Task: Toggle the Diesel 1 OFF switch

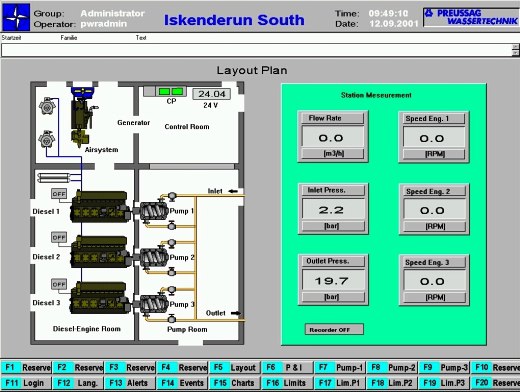Action: coord(59,194)
